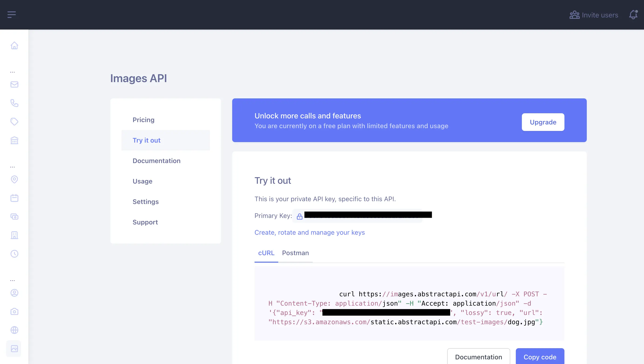Select the cURL tab
Screen dimensions: 644x364
[266, 253]
